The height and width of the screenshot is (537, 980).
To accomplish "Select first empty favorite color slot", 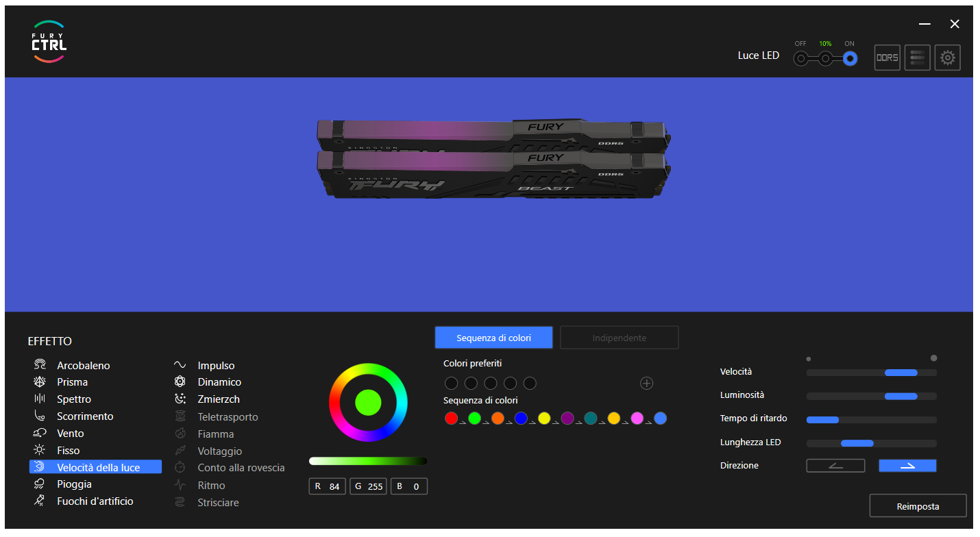I will click(x=451, y=383).
